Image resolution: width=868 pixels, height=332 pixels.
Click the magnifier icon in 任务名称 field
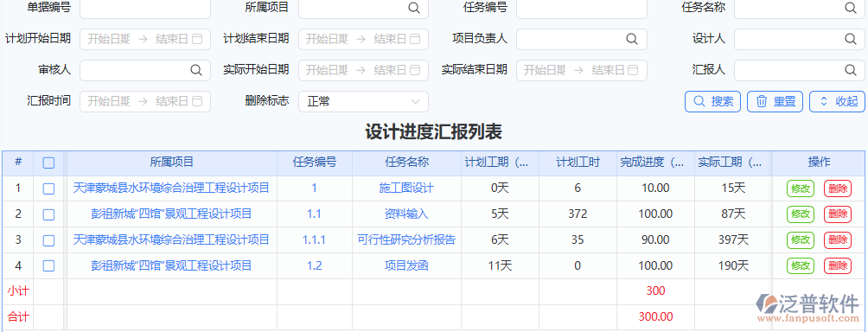850,7
